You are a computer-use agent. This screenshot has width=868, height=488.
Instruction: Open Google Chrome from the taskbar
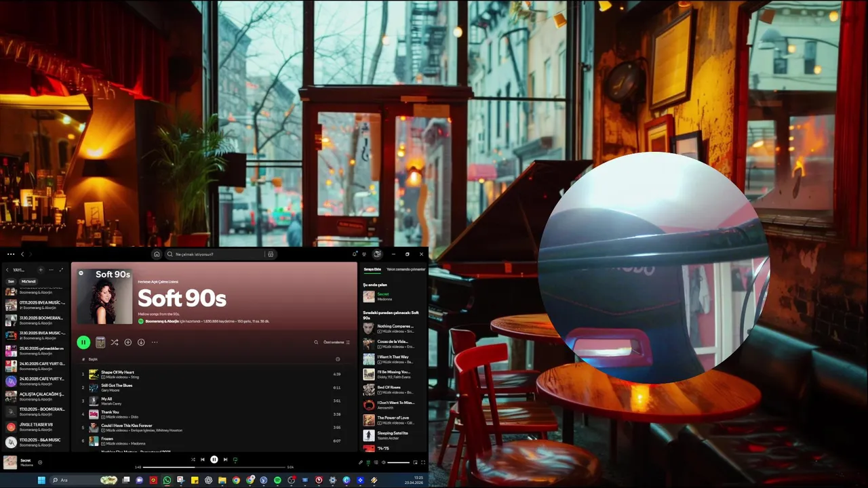(x=236, y=480)
